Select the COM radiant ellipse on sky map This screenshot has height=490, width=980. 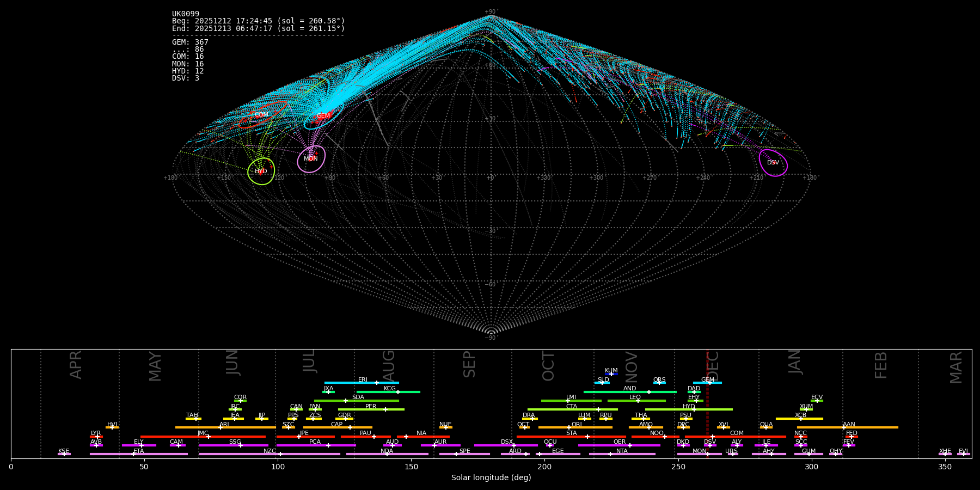click(x=262, y=115)
